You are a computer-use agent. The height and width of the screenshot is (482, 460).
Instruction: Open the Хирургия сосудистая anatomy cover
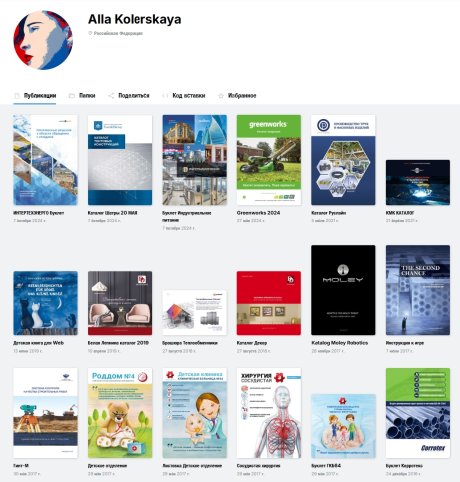269,413
